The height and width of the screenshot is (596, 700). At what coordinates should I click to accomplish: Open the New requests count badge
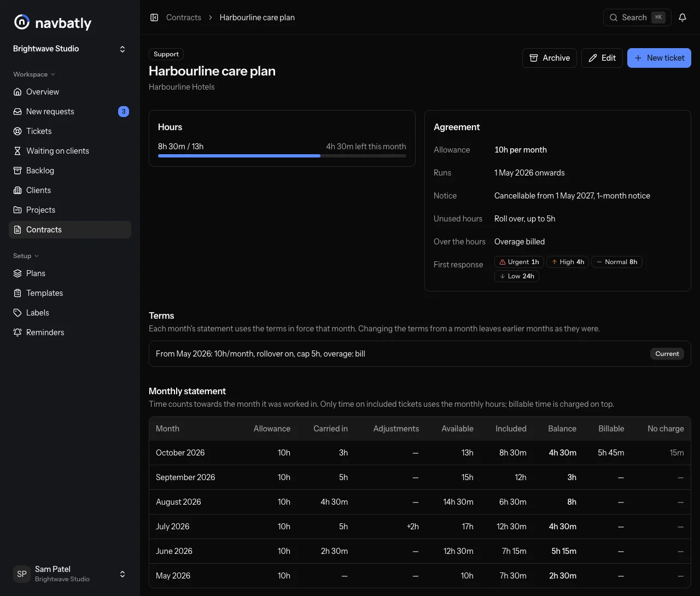coord(124,112)
